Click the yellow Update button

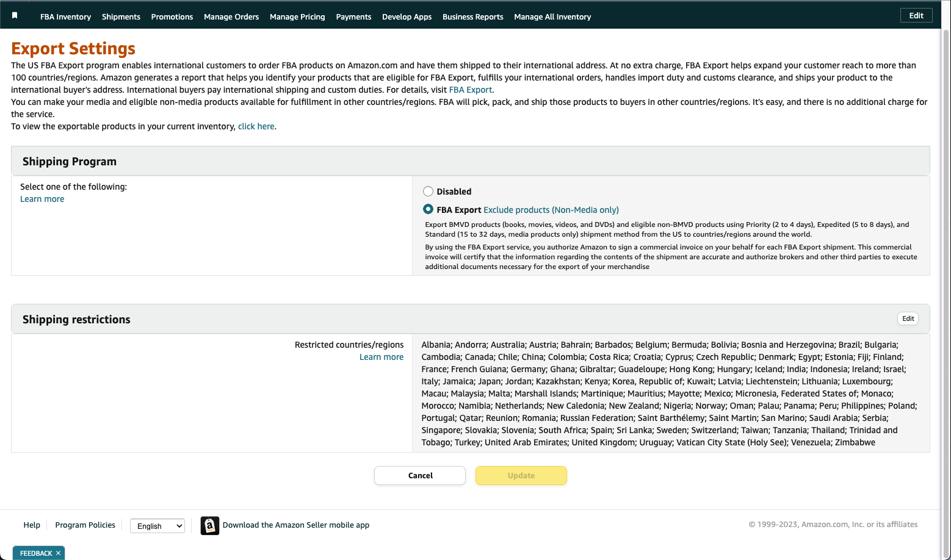point(521,475)
